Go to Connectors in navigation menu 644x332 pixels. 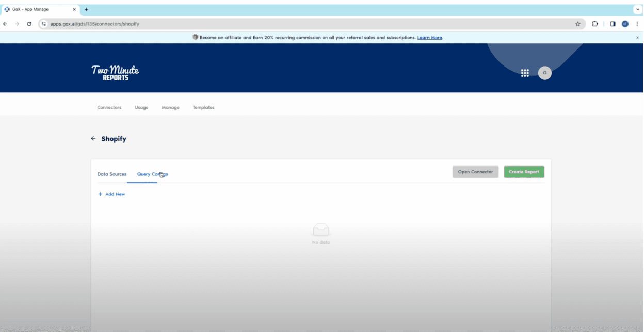109,108
